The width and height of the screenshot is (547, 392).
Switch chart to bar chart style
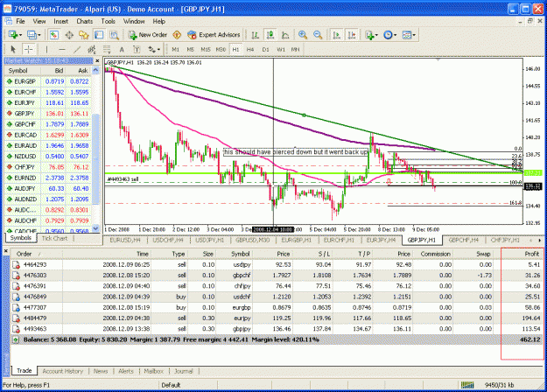click(x=255, y=35)
